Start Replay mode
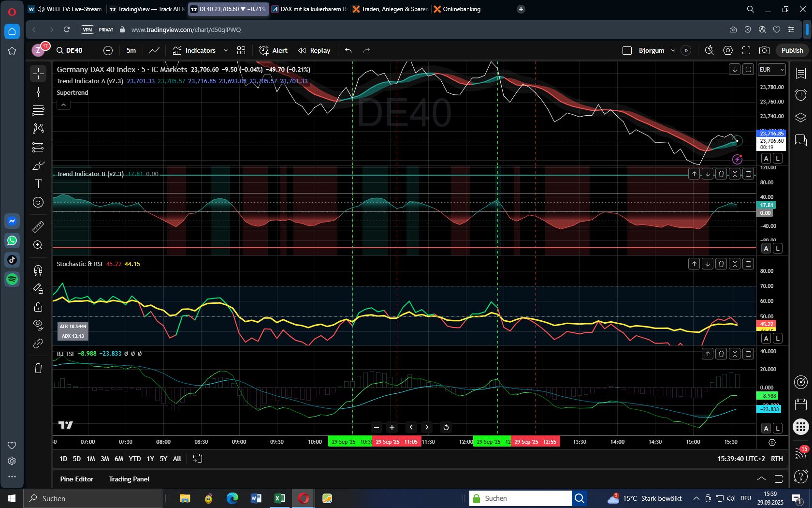The height and width of the screenshot is (508, 812). [x=315, y=50]
